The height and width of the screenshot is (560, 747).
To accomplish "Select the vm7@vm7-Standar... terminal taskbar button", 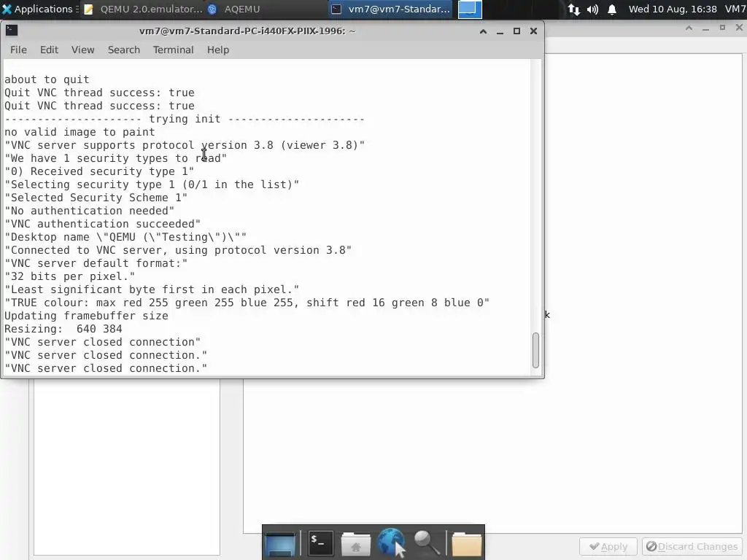I will click(x=390, y=9).
